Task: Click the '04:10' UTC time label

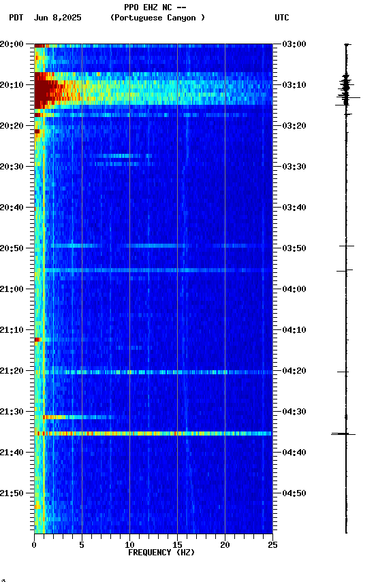Action: (x=294, y=330)
